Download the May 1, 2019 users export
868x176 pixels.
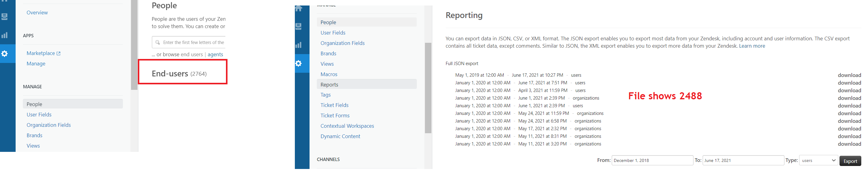(x=849, y=75)
